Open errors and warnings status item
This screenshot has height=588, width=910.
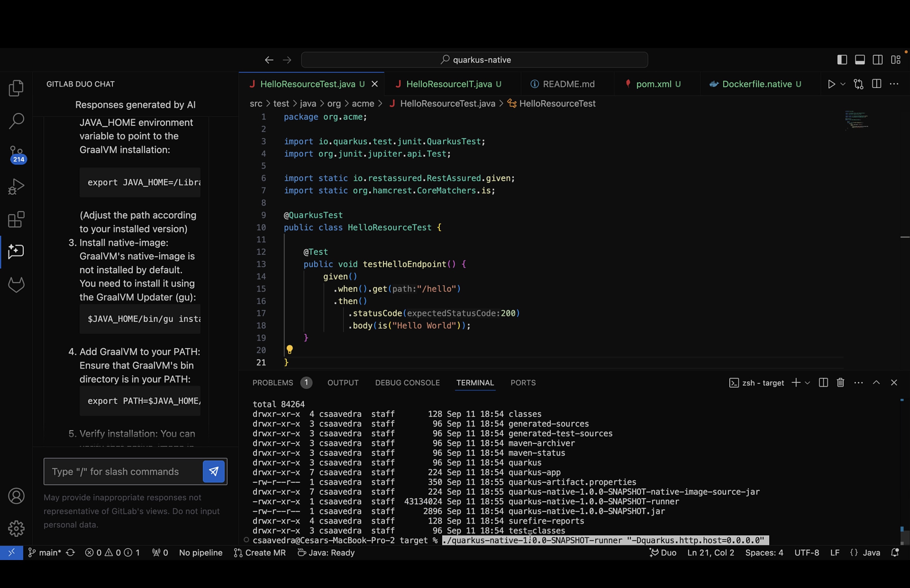tap(112, 552)
